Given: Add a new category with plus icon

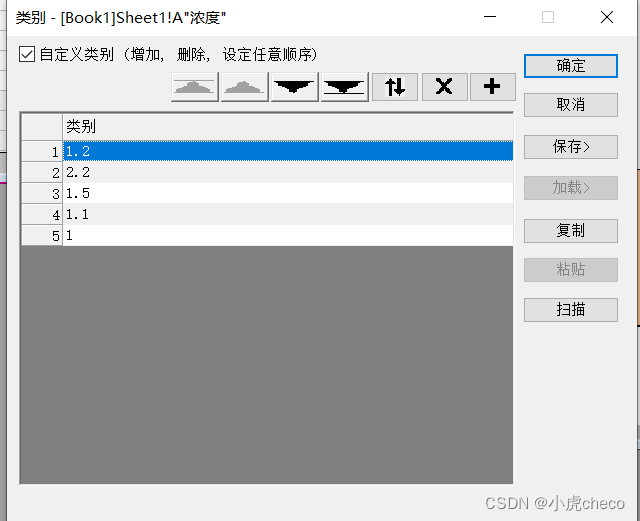Looking at the screenshot, I should (x=493, y=87).
